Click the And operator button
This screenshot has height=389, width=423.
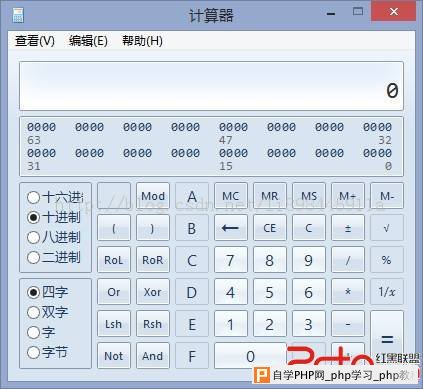pos(153,356)
